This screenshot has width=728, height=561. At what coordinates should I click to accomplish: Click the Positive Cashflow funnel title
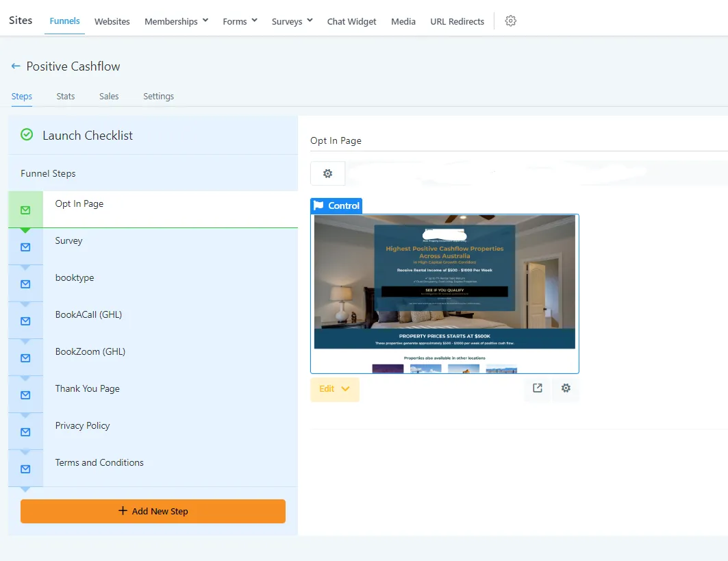point(73,66)
